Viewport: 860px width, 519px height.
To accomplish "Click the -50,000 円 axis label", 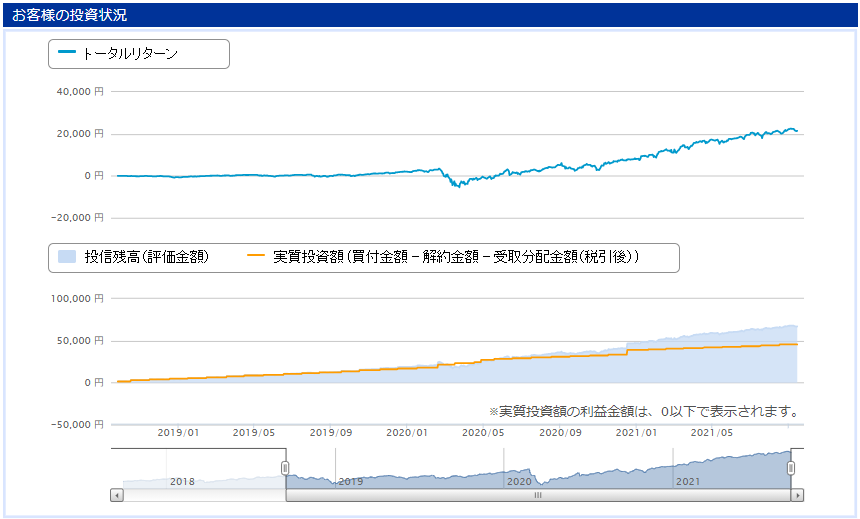I will [x=77, y=425].
